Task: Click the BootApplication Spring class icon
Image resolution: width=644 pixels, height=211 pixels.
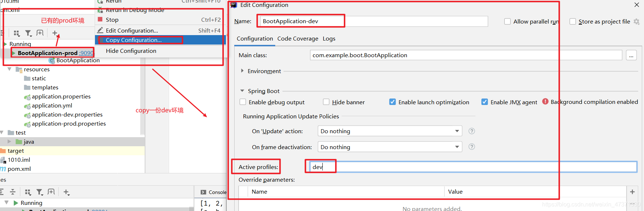Action: click(52, 60)
